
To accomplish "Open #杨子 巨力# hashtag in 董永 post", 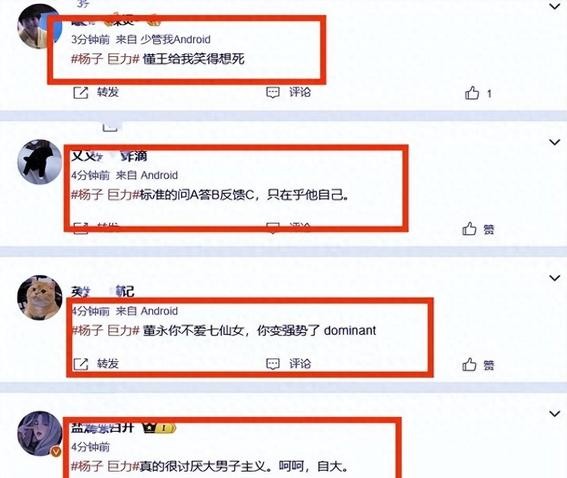I will [x=105, y=330].
